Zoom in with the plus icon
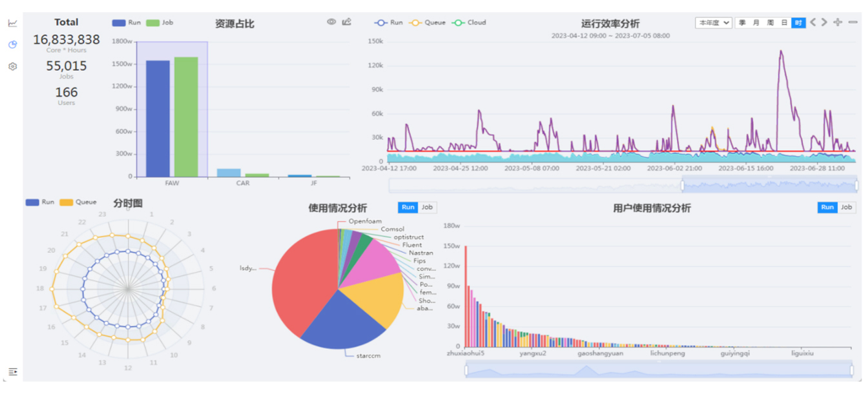This screenshot has height=400, width=868. coord(838,22)
